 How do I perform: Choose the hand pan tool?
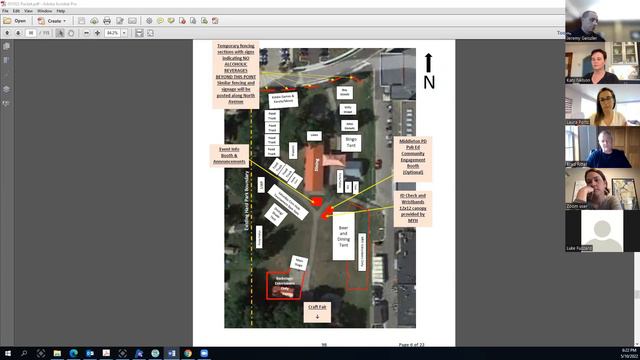tap(71, 33)
